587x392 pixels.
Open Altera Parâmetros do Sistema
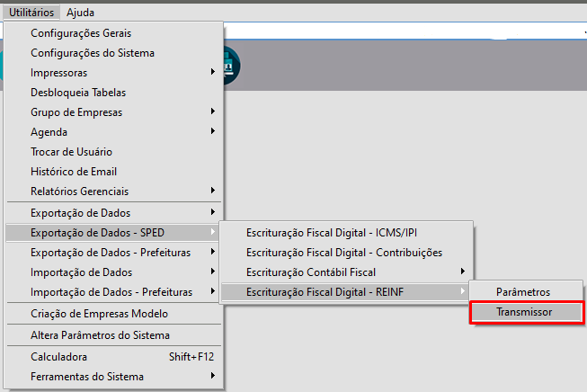tap(100, 335)
